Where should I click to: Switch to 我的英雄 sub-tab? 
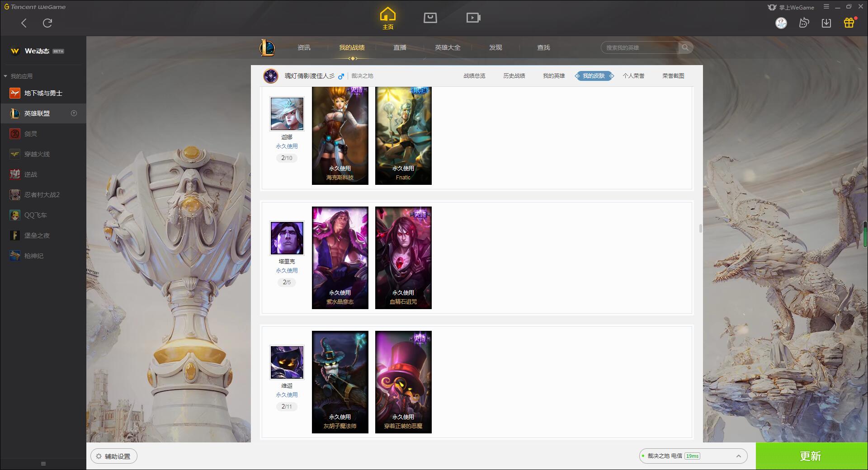(554, 76)
